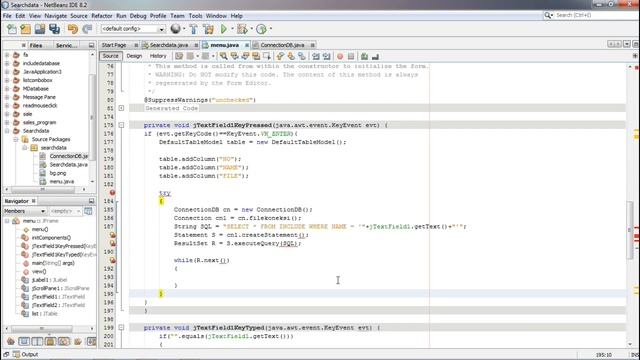Open the Profile Project dropdown arrow
Viewport: 640px width, 360px height.
271,29
